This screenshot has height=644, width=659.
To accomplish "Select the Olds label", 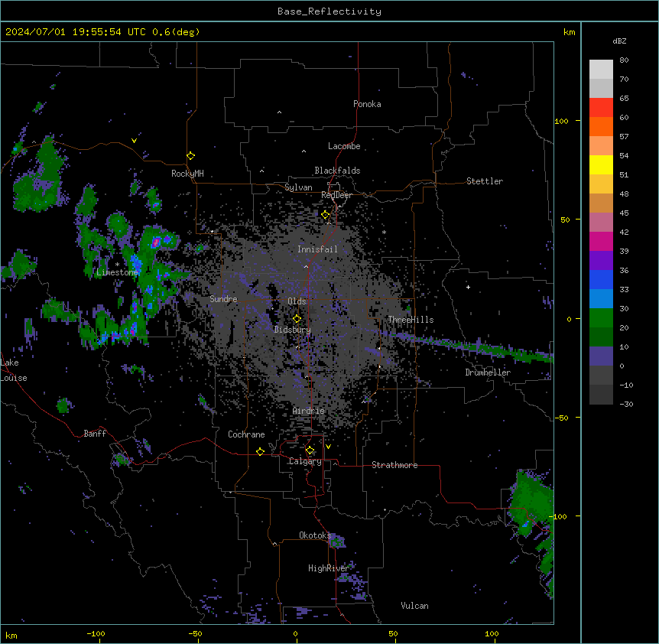I will [x=297, y=301].
